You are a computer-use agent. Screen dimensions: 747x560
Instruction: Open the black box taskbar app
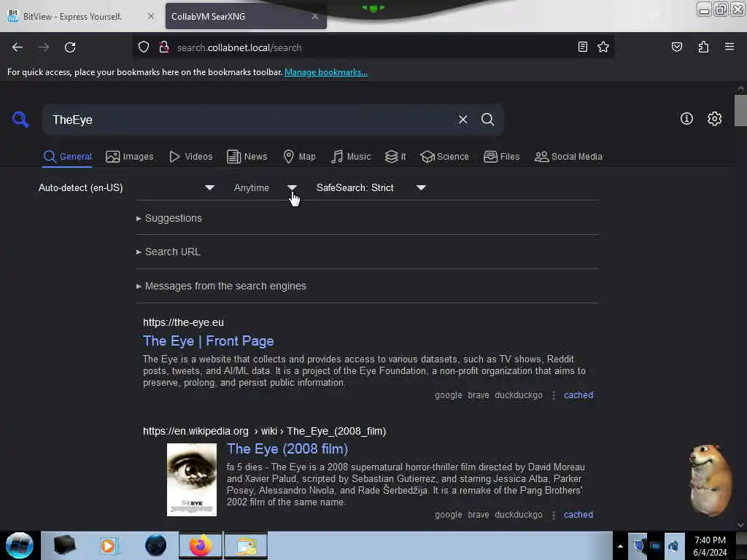point(64,545)
